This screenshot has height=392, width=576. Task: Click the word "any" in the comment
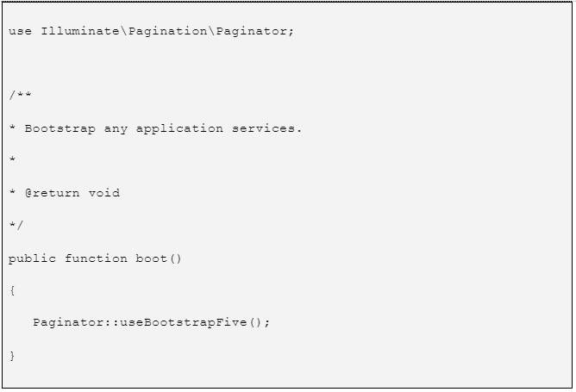click(116, 128)
